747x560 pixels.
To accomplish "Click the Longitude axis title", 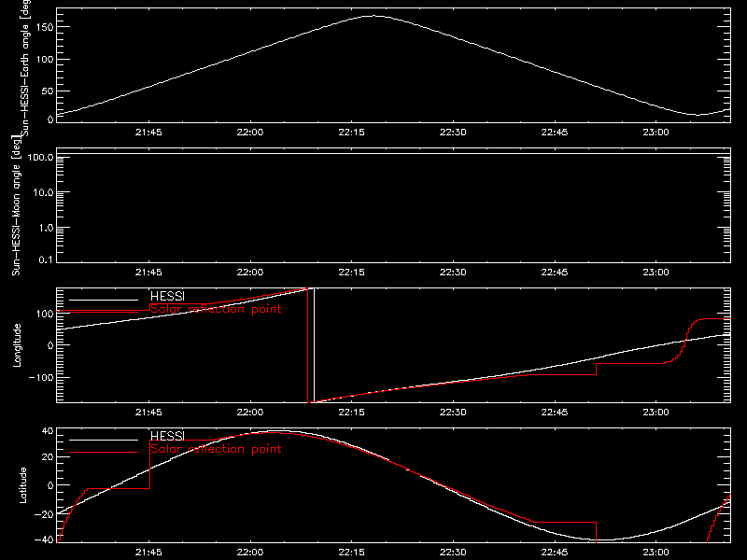I will pyautogui.click(x=17, y=345).
